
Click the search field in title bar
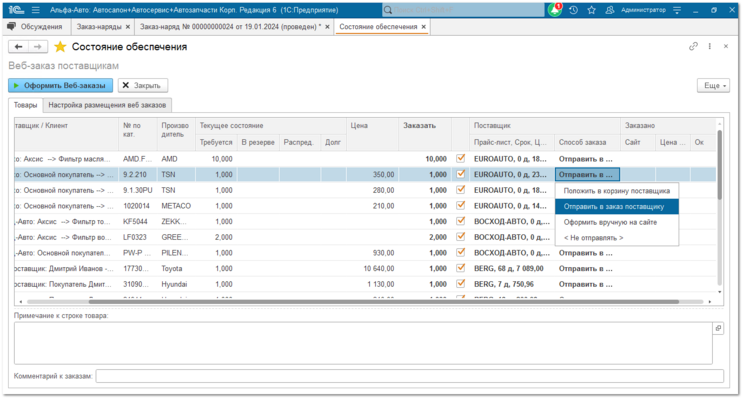[x=463, y=10]
